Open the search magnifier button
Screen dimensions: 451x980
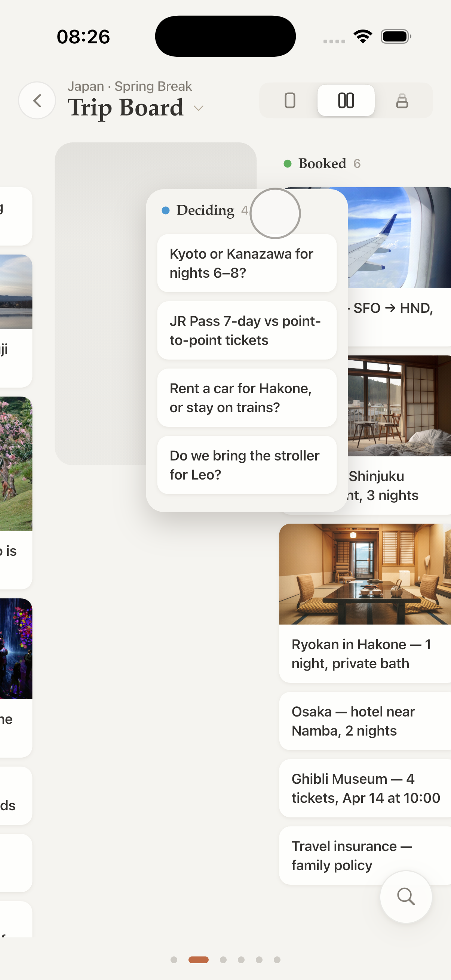406,897
